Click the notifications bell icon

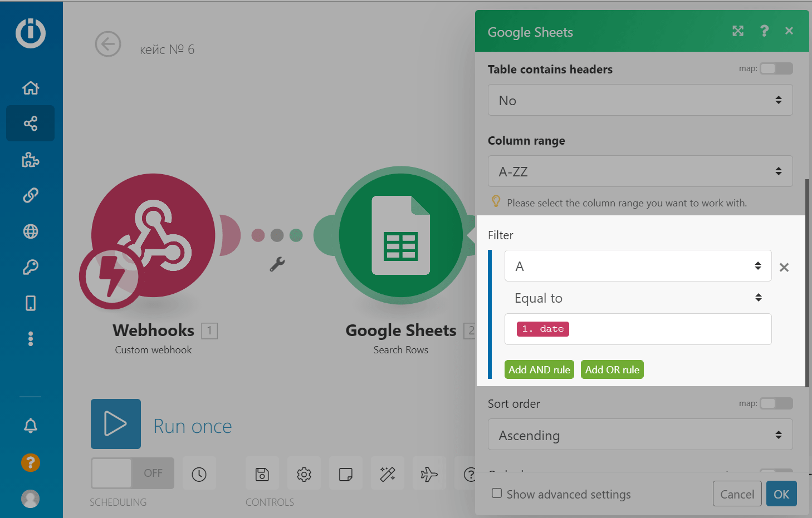31,426
